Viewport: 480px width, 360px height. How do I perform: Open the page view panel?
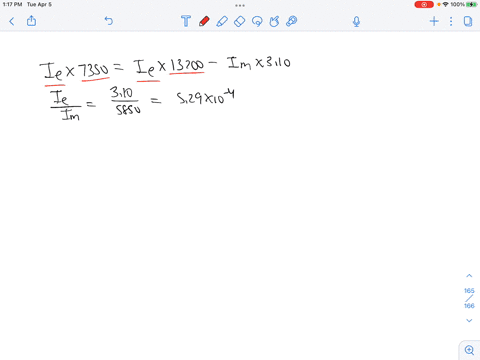coord(468,22)
